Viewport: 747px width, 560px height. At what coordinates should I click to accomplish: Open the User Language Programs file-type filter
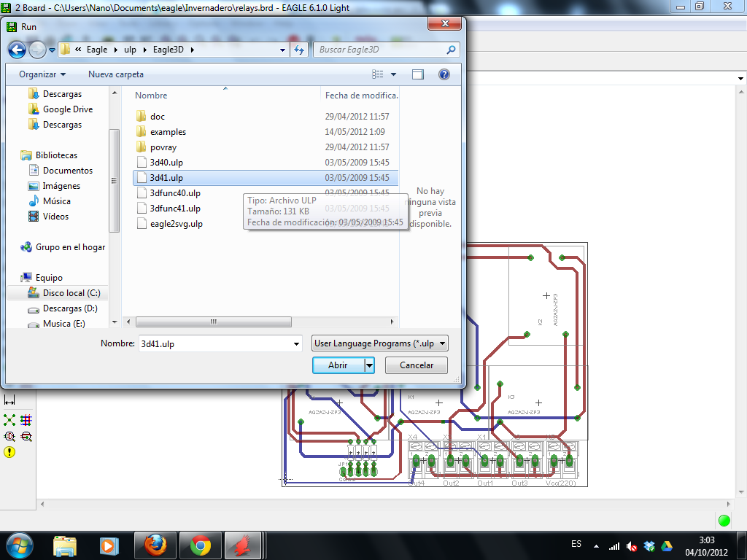379,343
